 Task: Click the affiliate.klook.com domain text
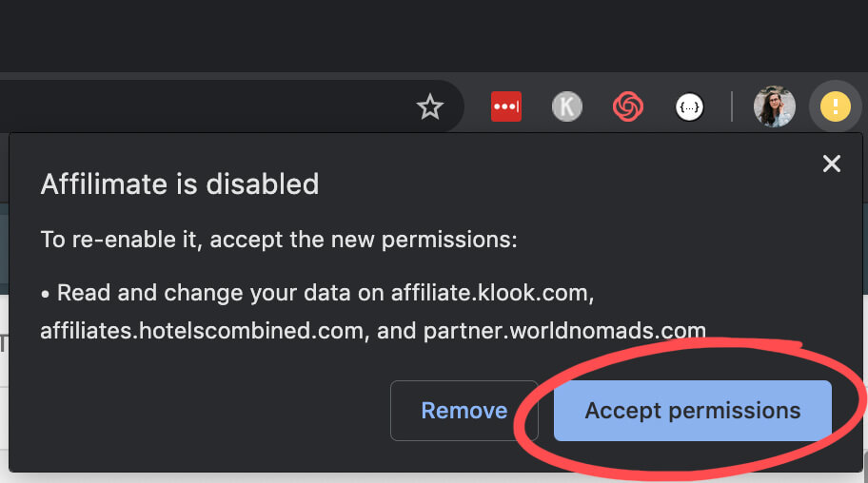(492, 293)
